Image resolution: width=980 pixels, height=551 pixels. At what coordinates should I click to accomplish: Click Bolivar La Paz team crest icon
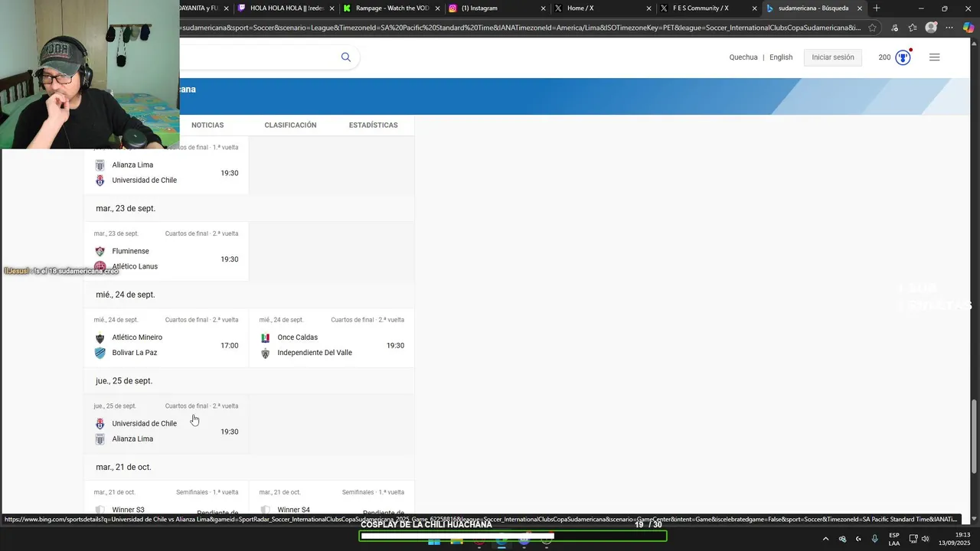click(100, 353)
